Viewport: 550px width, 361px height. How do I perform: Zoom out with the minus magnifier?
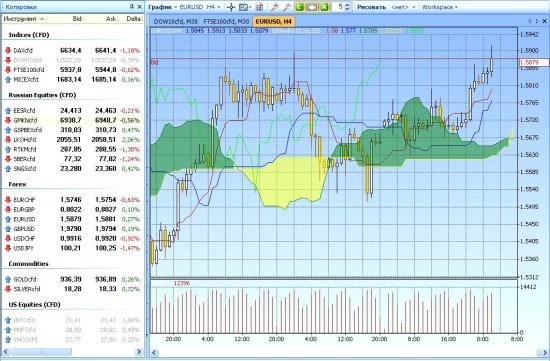click(x=287, y=7)
